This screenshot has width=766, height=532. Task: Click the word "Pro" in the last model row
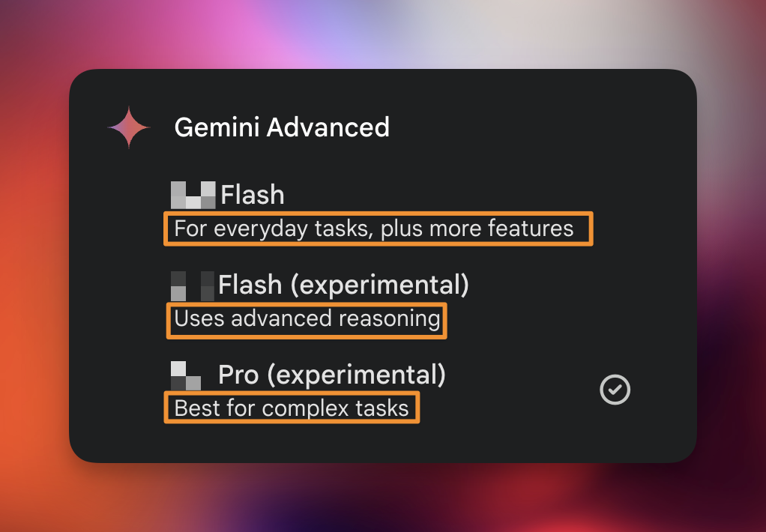coord(238,375)
